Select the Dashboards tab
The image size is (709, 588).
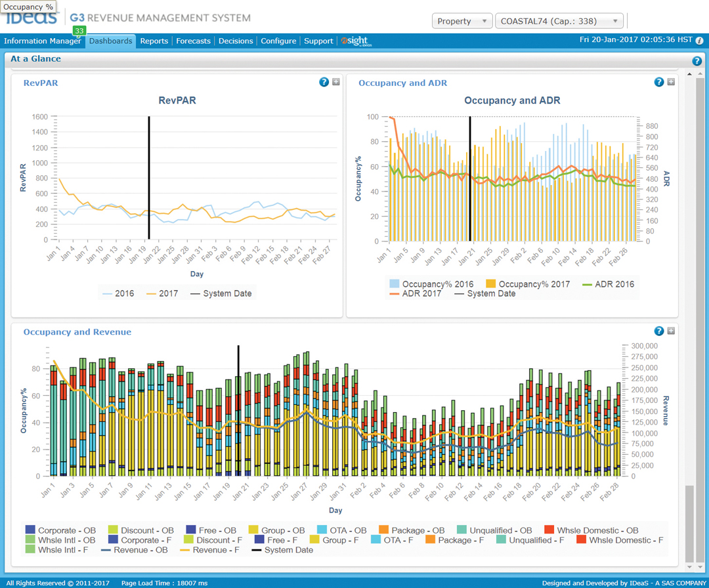point(111,41)
